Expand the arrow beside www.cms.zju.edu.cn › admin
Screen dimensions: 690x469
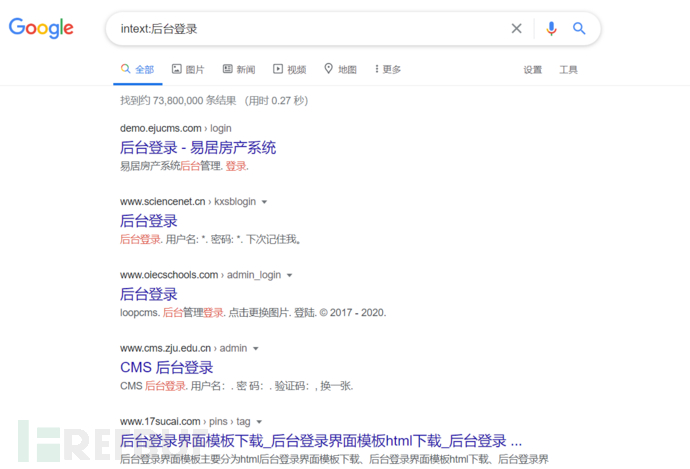coord(256,348)
